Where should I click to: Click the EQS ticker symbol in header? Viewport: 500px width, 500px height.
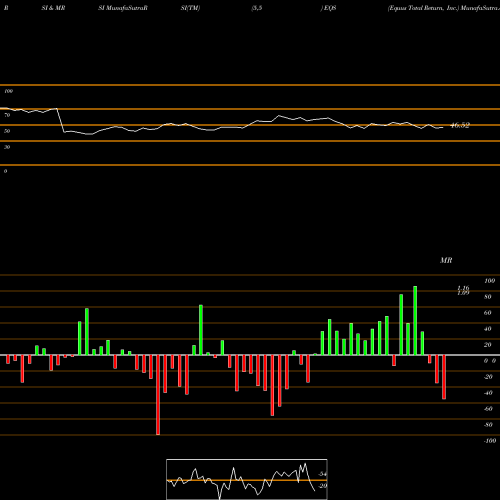[330, 8]
